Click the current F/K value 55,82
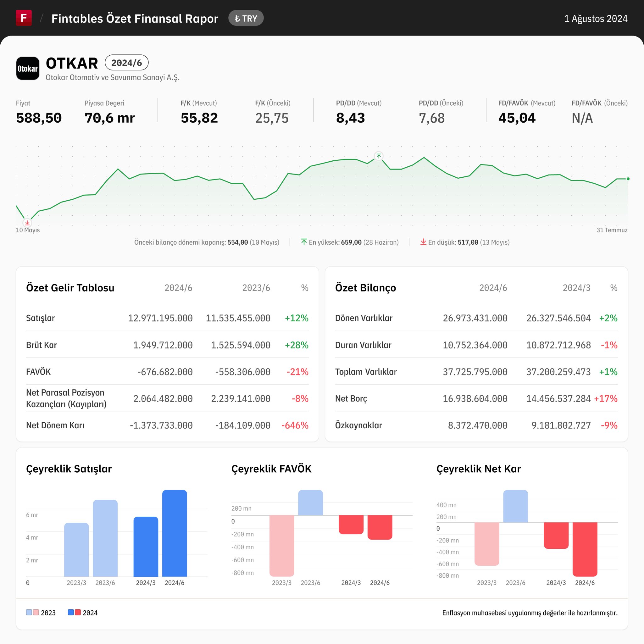The image size is (644, 644). pos(199,118)
